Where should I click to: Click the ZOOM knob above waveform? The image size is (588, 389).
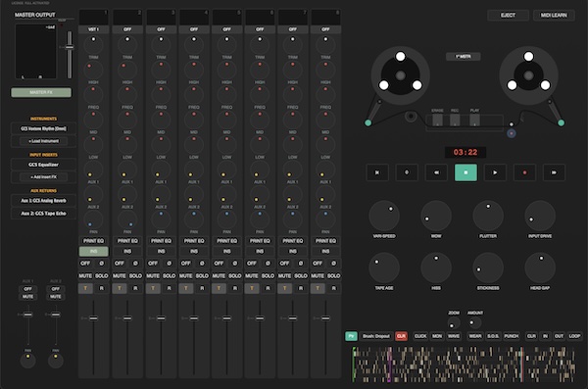point(454,323)
